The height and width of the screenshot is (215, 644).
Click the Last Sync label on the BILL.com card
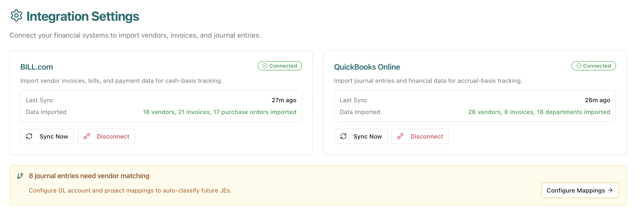tap(40, 100)
